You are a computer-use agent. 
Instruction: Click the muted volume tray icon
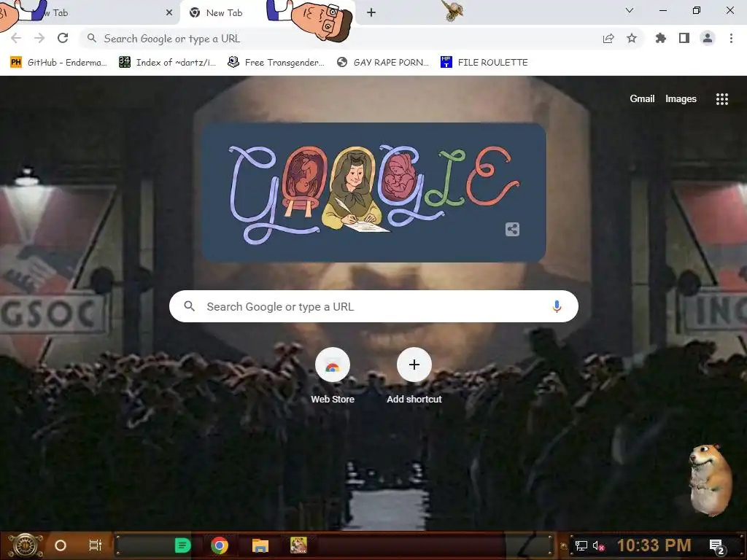[598, 545]
